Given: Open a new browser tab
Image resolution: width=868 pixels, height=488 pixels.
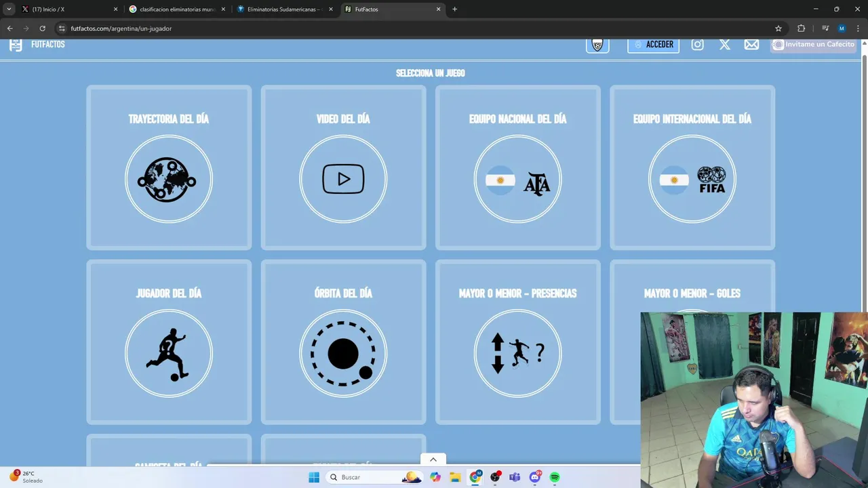Looking at the screenshot, I should coord(454,9).
